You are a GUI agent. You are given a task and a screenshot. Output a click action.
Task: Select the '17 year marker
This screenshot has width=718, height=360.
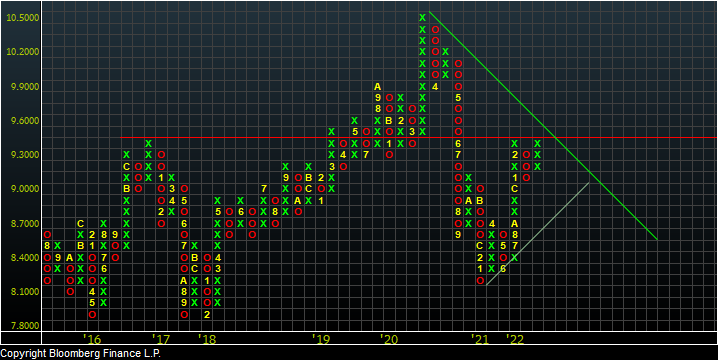161,339
